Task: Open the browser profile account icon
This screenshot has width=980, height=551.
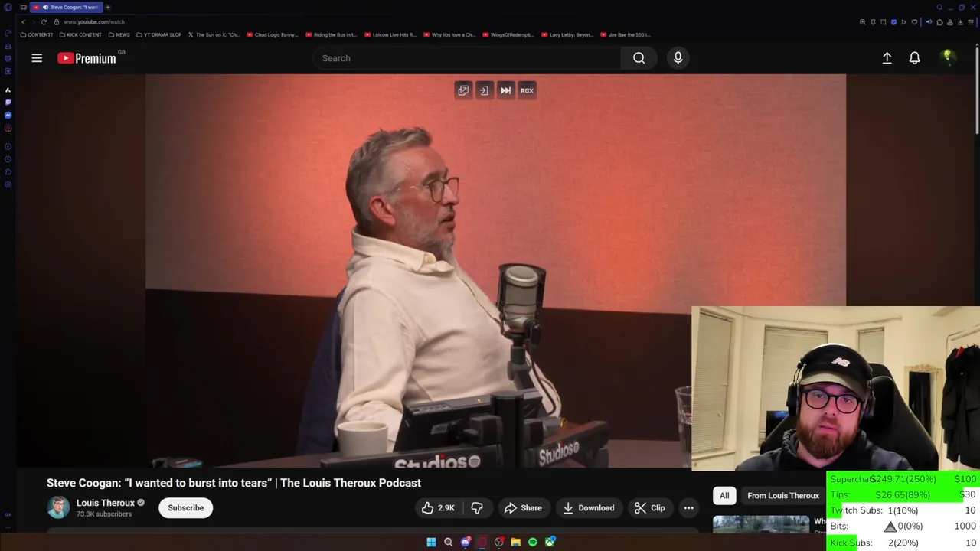Action: (x=950, y=22)
